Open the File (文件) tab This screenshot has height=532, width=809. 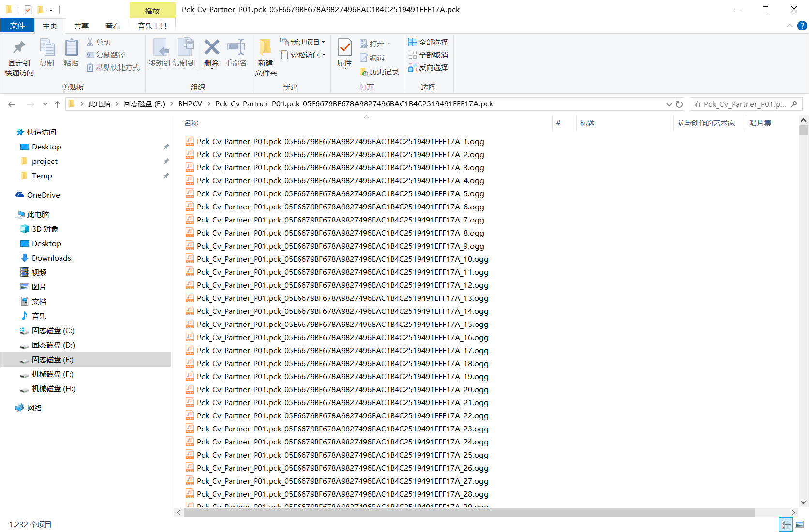pyautogui.click(x=17, y=25)
